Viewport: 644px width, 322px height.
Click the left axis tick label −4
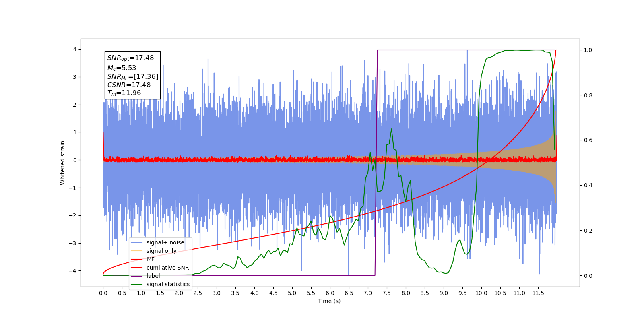[x=73, y=271]
